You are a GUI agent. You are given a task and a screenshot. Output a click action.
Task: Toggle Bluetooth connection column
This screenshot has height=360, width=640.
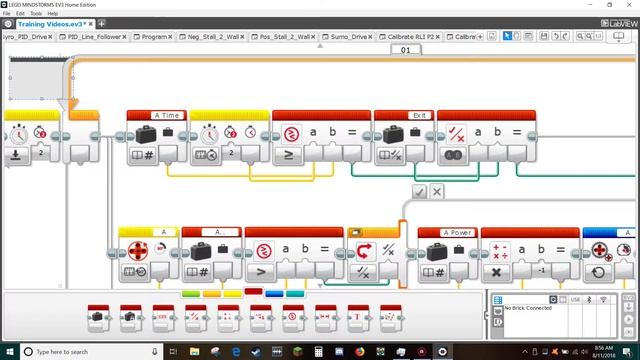pyautogui.click(x=589, y=300)
